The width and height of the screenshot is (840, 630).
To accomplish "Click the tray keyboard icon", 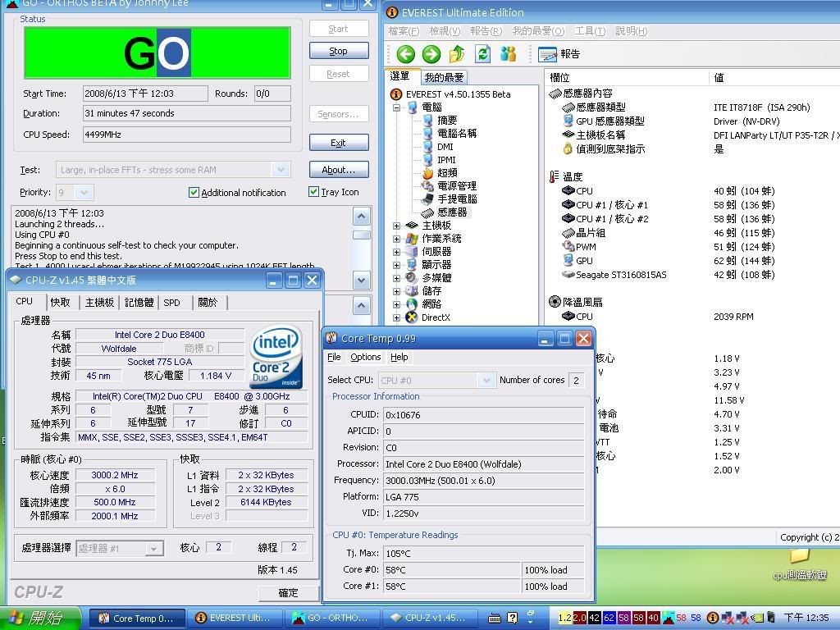I will (x=495, y=619).
